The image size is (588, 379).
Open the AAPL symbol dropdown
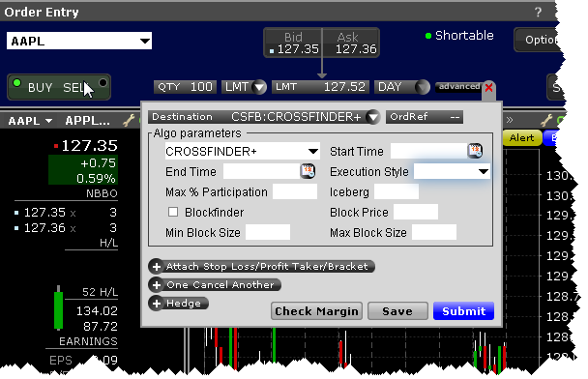point(145,41)
